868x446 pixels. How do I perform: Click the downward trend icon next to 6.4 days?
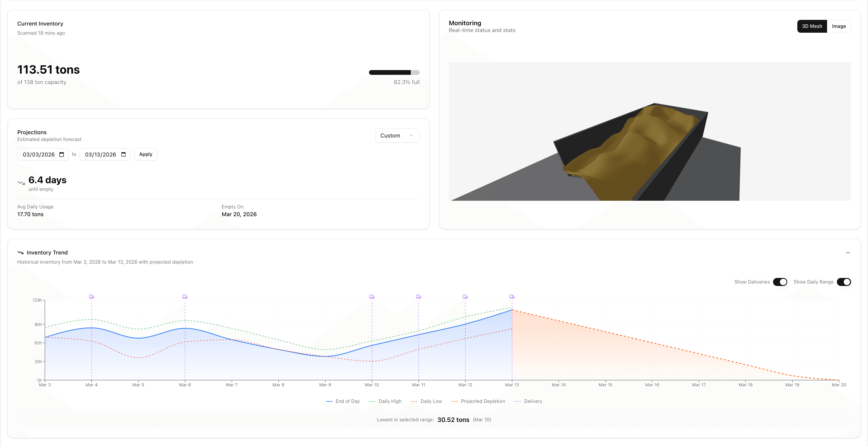(x=21, y=183)
